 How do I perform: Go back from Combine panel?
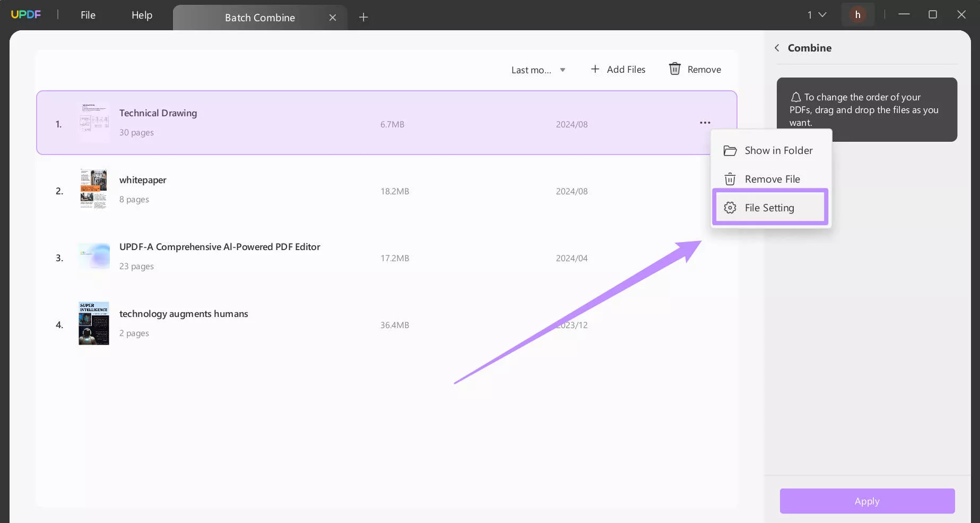pos(777,48)
